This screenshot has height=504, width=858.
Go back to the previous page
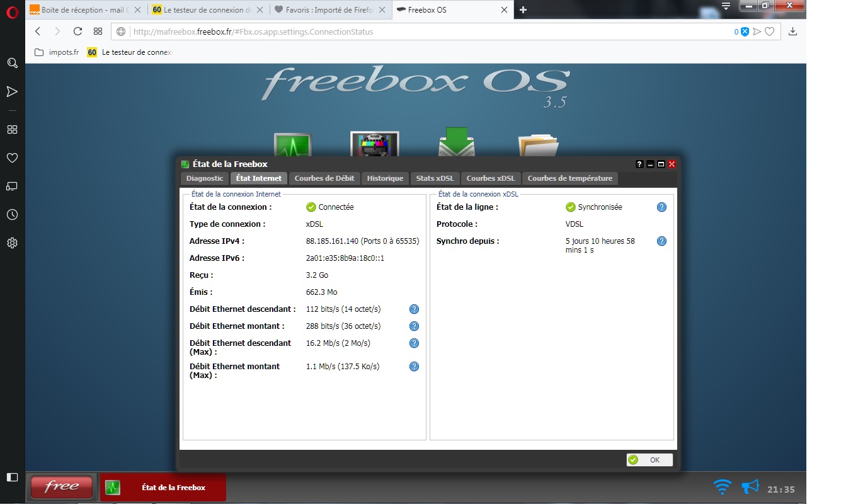click(x=38, y=31)
